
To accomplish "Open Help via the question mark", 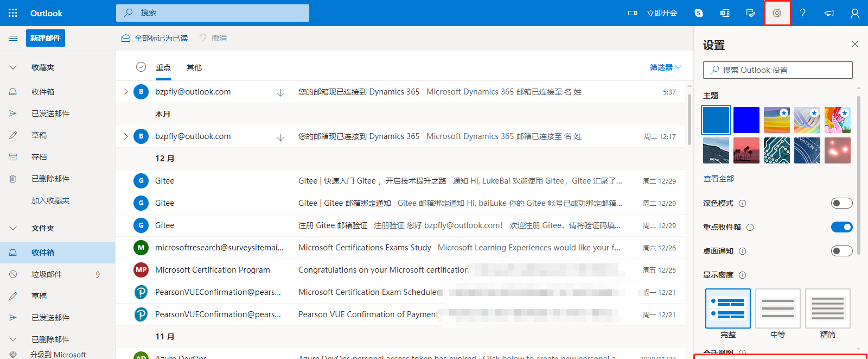I will point(803,13).
